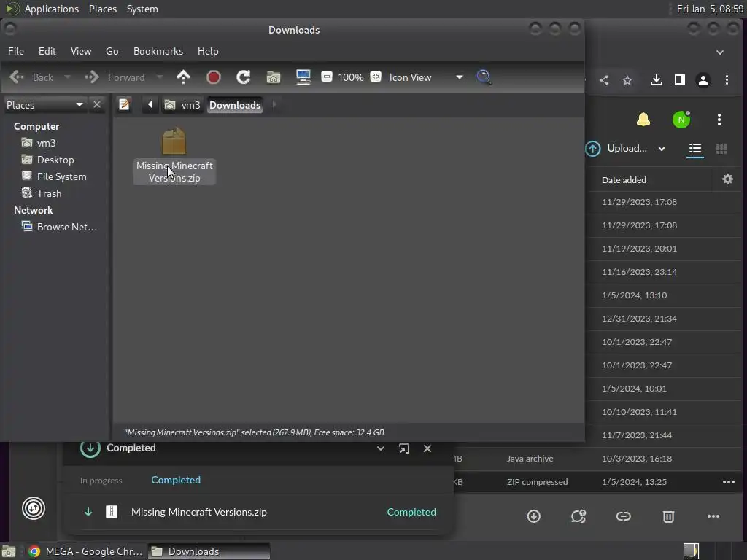Open the File menu in Downloads window
This screenshot has height=560, width=747.
[x=16, y=51]
